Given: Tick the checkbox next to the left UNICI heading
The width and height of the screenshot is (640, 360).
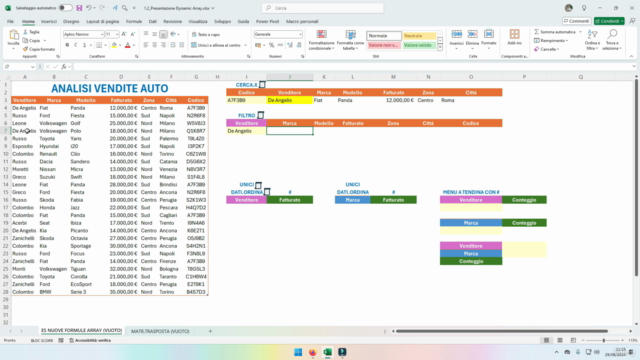Looking at the screenshot, I should [x=258, y=185].
